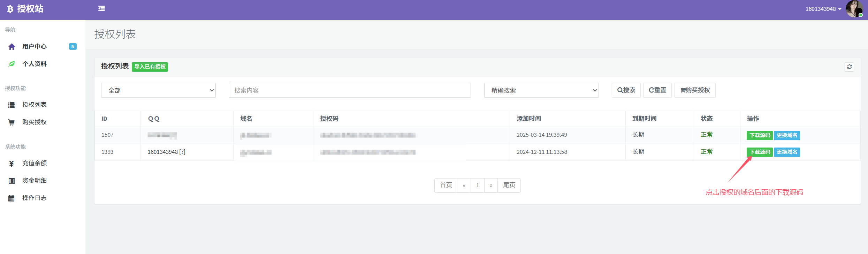Screen dimensions: 868x254
Task: Click the previous page « button
Action: 464,185
